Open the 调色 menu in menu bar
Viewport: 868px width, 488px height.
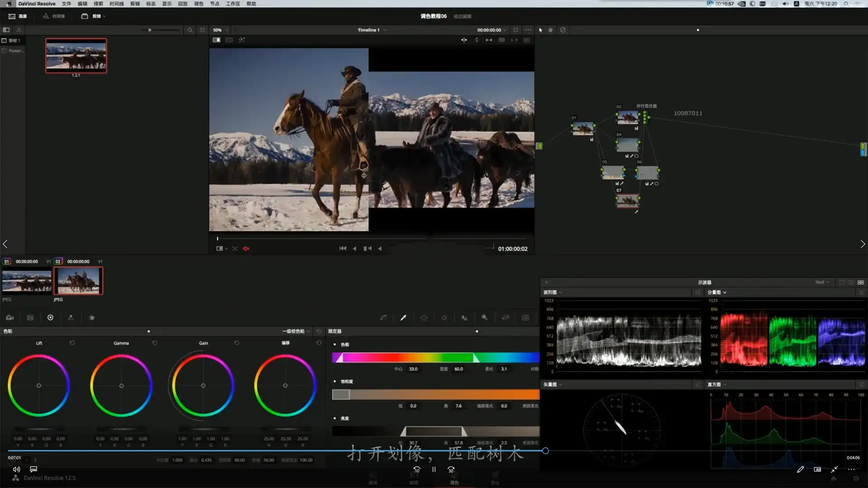pyautogui.click(x=198, y=4)
